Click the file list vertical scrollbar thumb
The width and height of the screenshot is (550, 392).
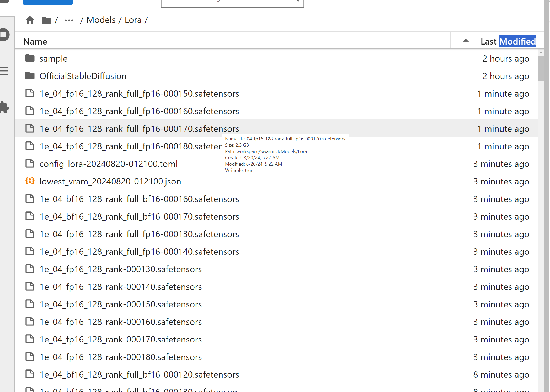pos(541,68)
